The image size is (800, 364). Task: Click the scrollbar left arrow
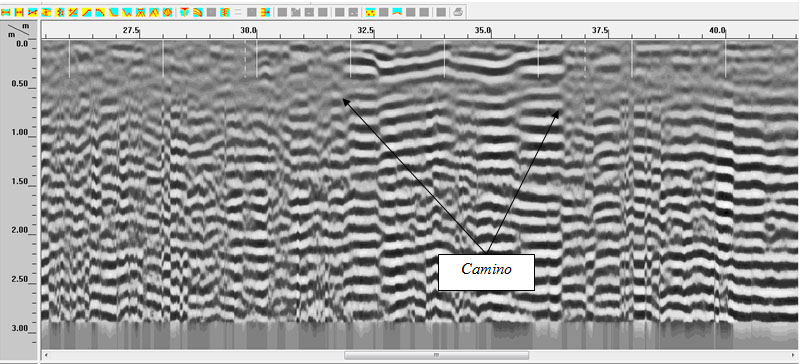(46, 355)
